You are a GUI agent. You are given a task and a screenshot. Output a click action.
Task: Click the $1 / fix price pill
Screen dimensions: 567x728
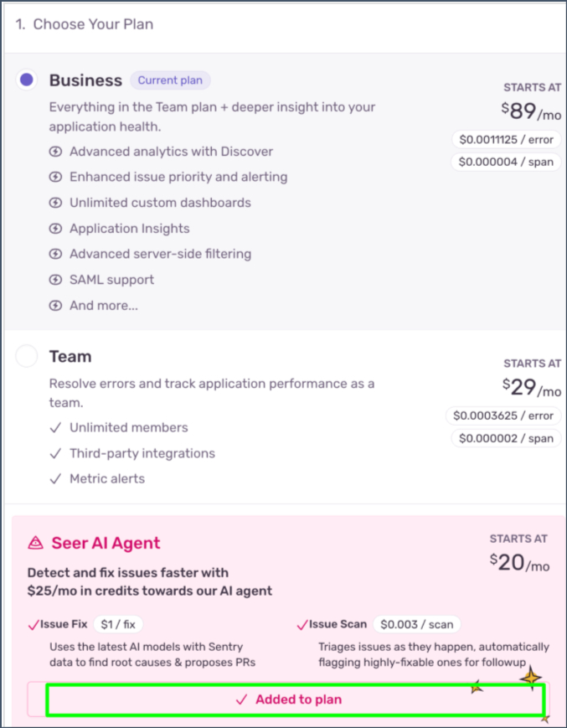pyautogui.click(x=118, y=624)
